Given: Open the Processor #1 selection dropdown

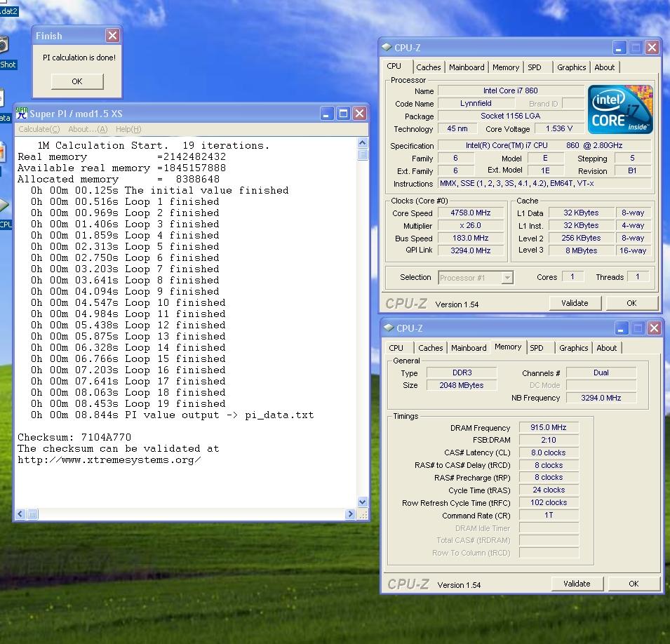Looking at the screenshot, I should coord(507,278).
